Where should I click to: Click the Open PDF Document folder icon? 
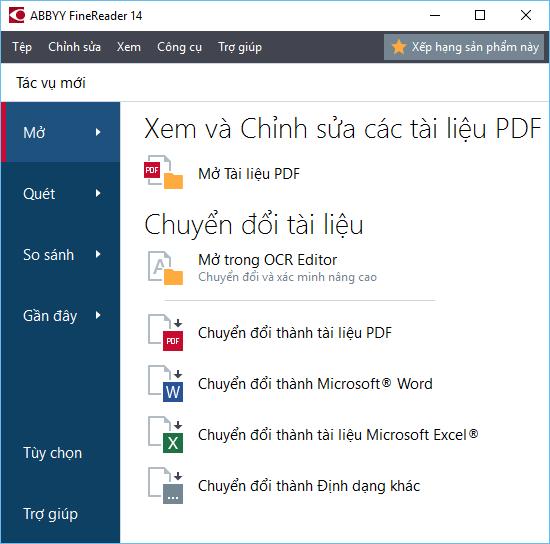[163, 172]
